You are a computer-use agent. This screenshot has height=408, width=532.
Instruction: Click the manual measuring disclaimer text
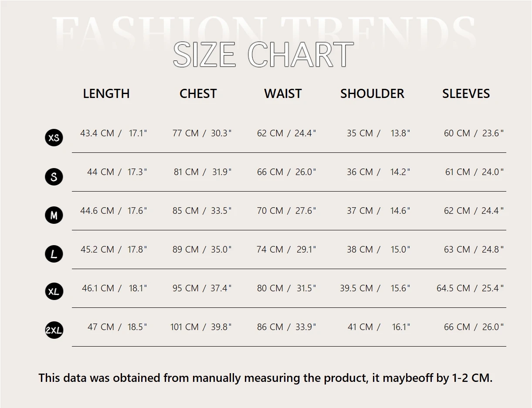click(265, 378)
